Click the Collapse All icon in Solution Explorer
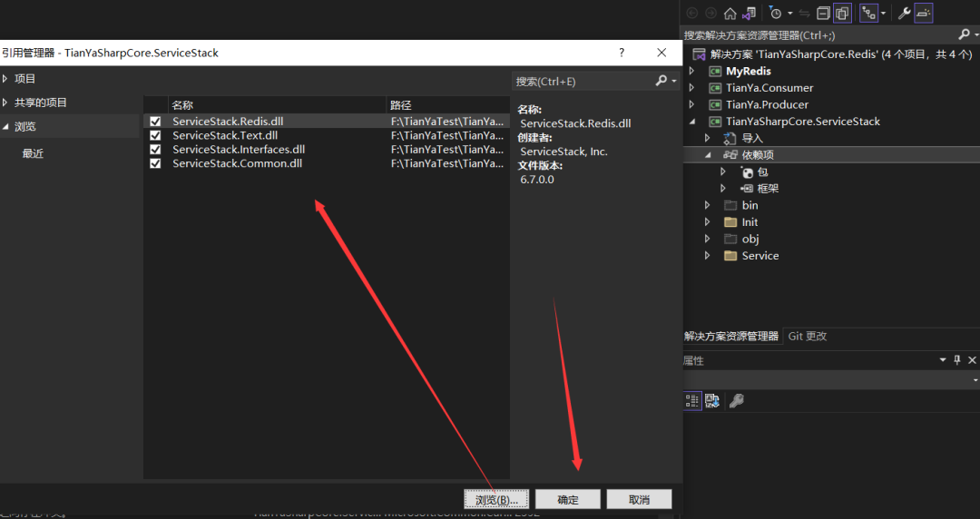The height and width of the screenshot is (519, 980). (824, 13)
